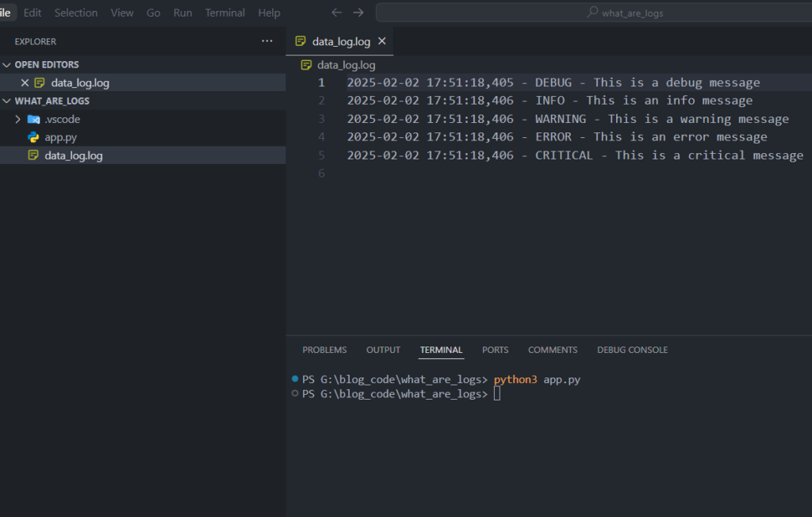Screen dimensions: 812x517
Task: Show the Output panel tab
Action: point(383,350)
